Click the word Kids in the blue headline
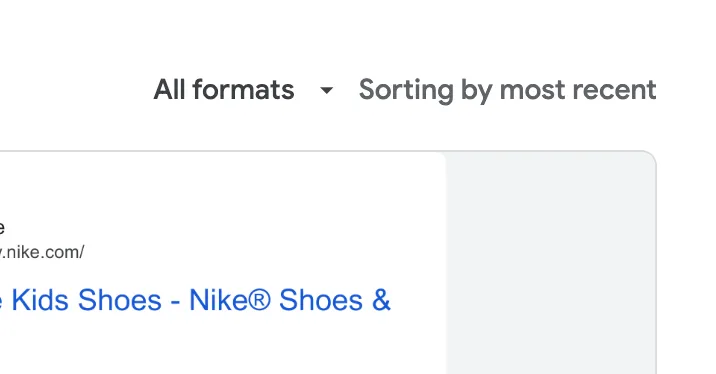Screen dimensions: 716x374 click(x=40, y=300)
